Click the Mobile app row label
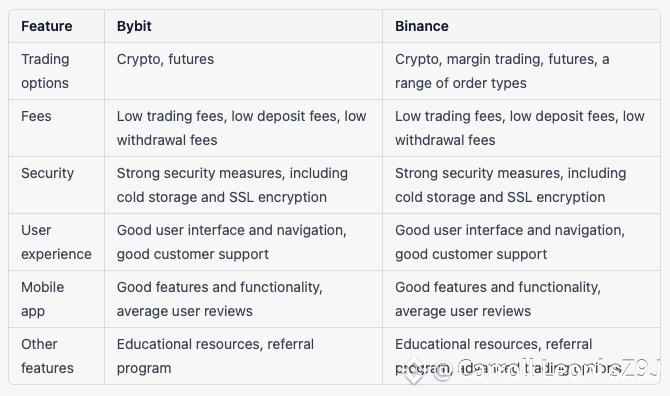This screenshot has width=670, height=396. click(43, 299)
